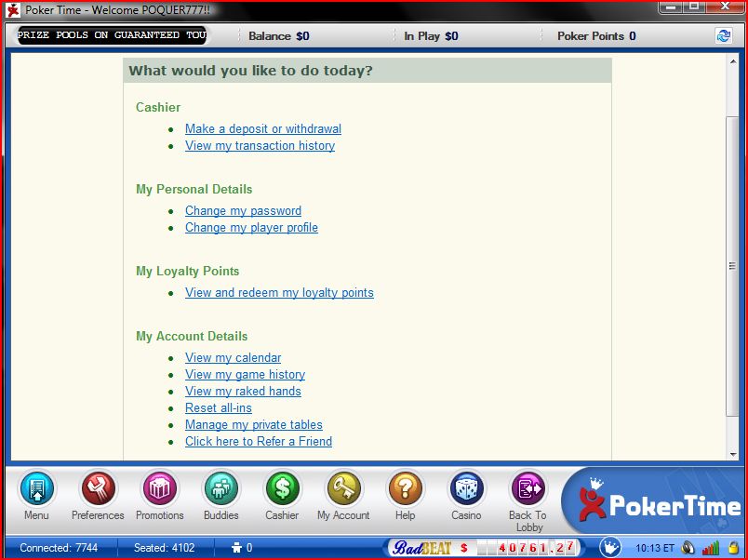Click the My Account Details heading

click(x=192, y=337)
